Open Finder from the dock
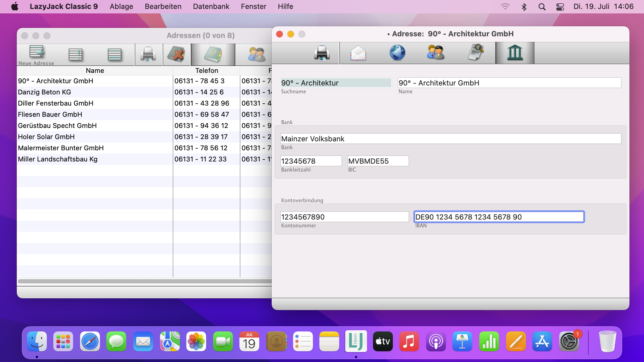 [x=37, y=341]
